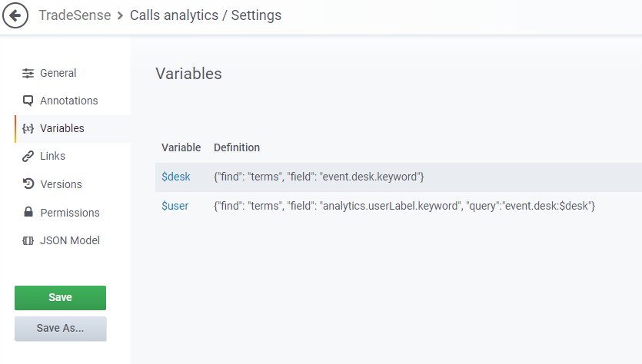The image size is (642, 364).
Task: Go to TradeSense in the breadcrumb
Action: (75, 15)
